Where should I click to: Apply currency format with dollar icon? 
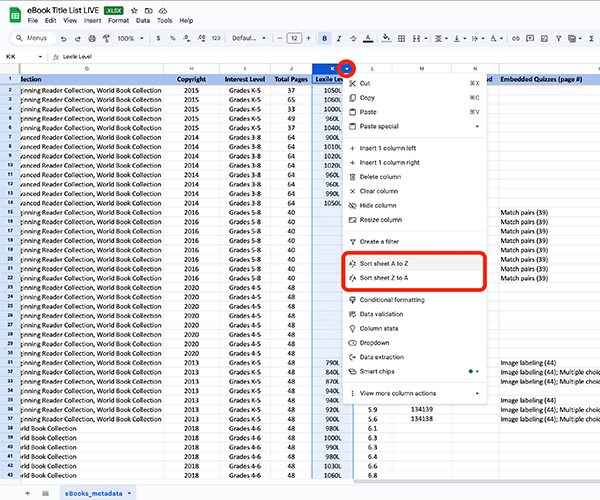point(158,38)
